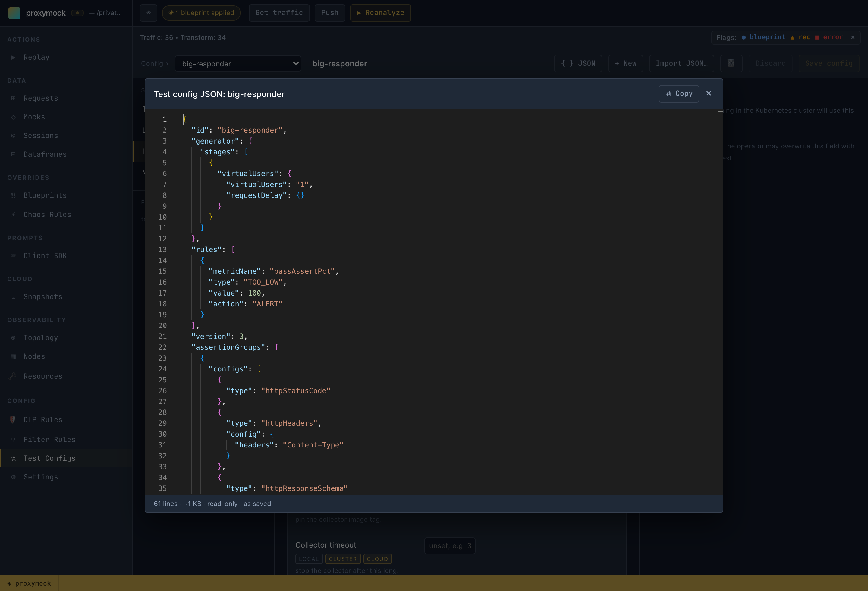This screenshot has height=591, width=868.
Task: Open Topology in the sidebar
Action: [x=66, y=338]
